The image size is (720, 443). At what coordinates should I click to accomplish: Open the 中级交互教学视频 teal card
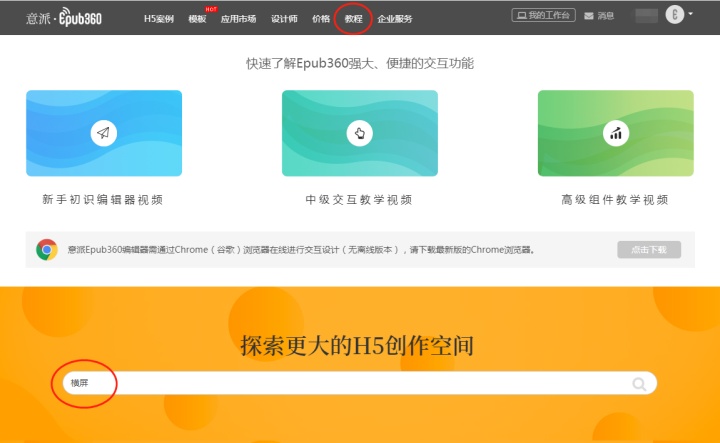click(360, 133)
